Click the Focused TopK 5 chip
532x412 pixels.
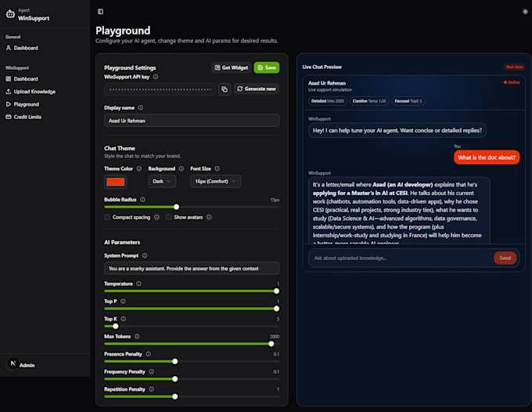[408, 101]
